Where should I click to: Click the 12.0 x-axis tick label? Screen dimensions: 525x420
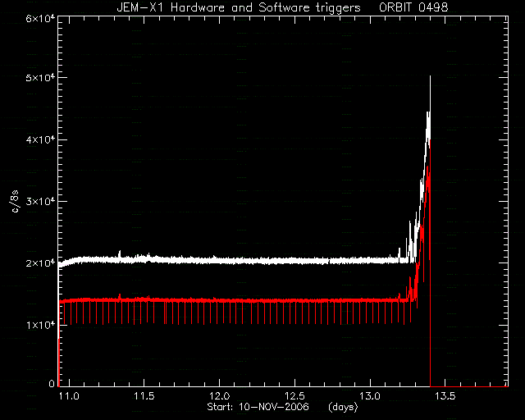pyautogui.click(x=220, y=396)
